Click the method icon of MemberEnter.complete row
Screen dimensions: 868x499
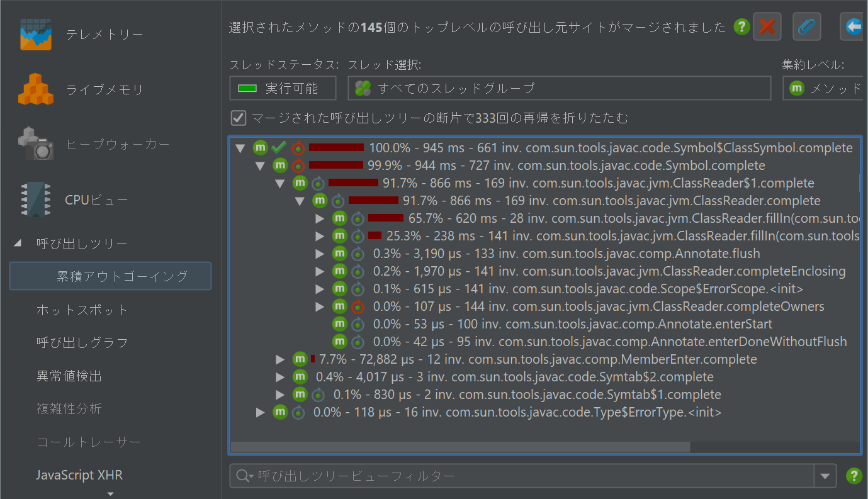point(300,359)
